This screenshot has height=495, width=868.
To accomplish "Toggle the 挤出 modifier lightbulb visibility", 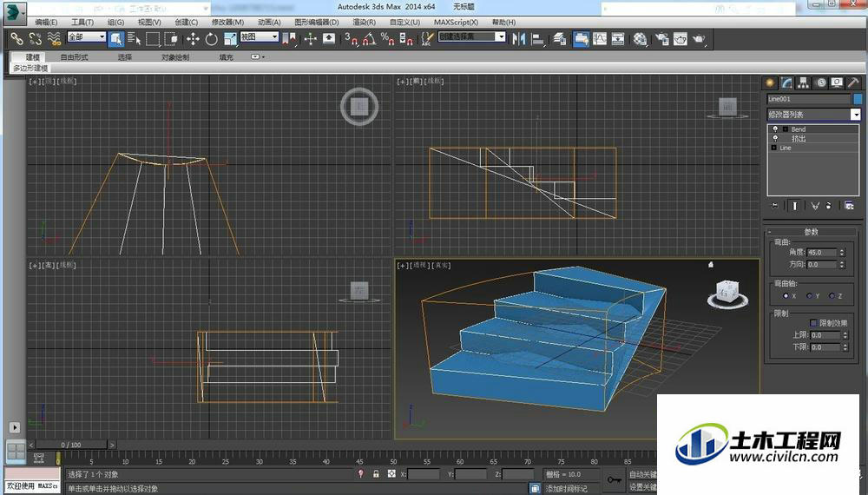I will pos(775,138).
